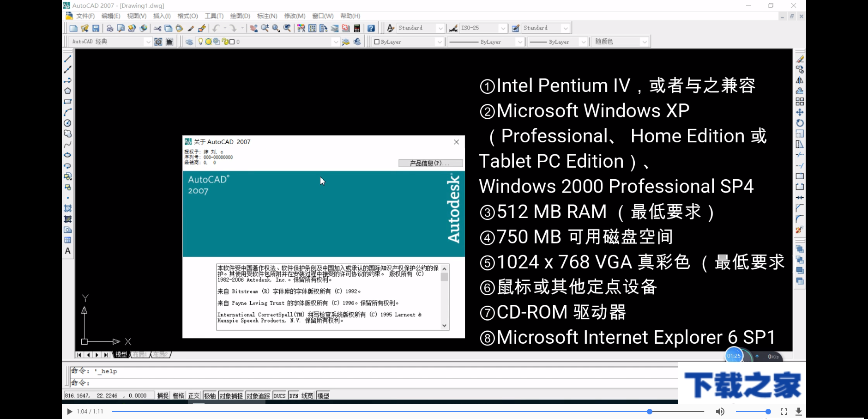The height and width of the screenshot is (419, 868).
Task: Click the Help question-mark icon on the toolbar
Action: pos(371,28)
